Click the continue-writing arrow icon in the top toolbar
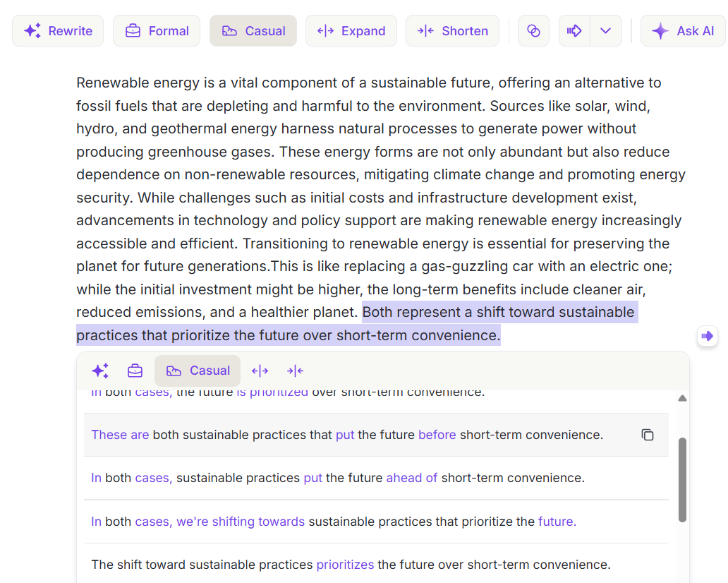728x583 pixels. coord(574,31)
